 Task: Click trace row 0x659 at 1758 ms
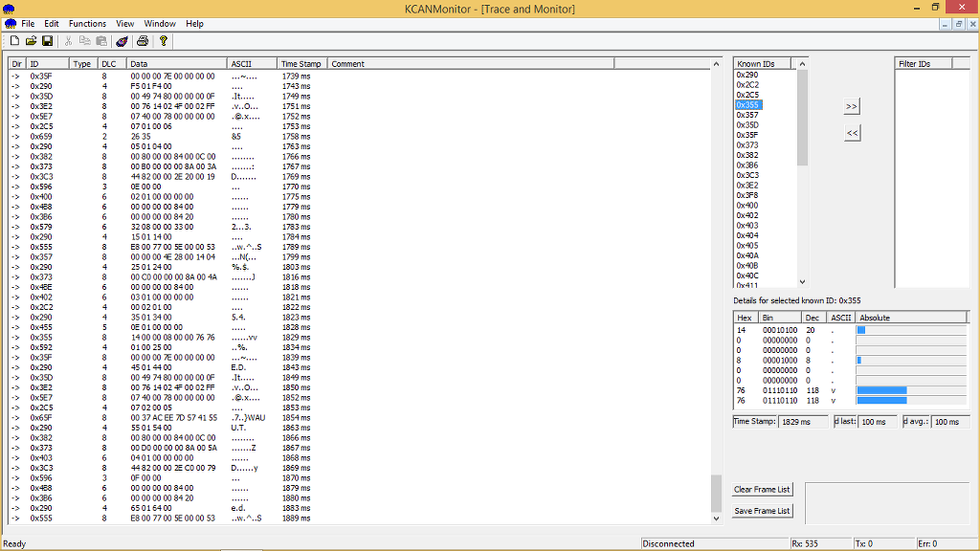click(360, 136)
